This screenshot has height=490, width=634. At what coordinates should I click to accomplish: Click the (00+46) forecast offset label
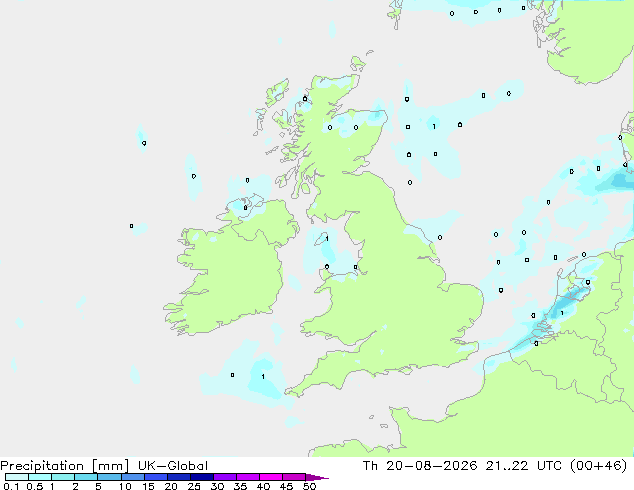coord(598,466)
